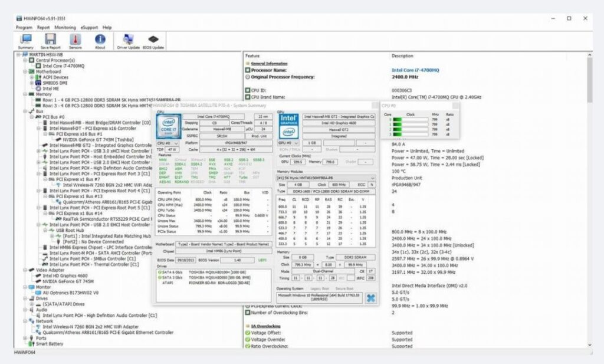
Task: Select Smart Battery in the device tree
Action: click(x=49, y=343)
